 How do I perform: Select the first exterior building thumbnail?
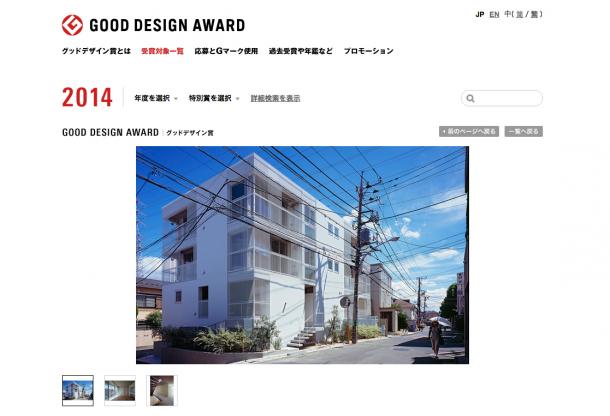pyautogui.click(x=78, y=390)
